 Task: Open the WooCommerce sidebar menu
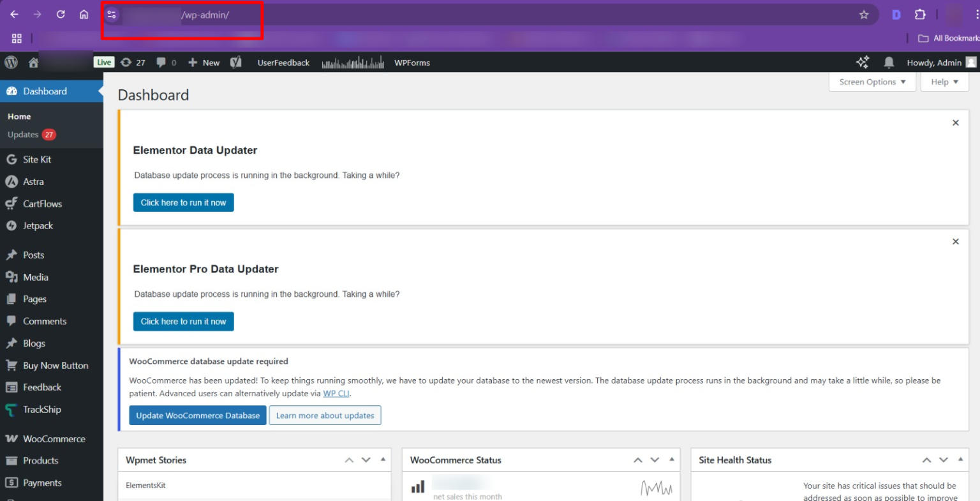(x=54, y=438)
